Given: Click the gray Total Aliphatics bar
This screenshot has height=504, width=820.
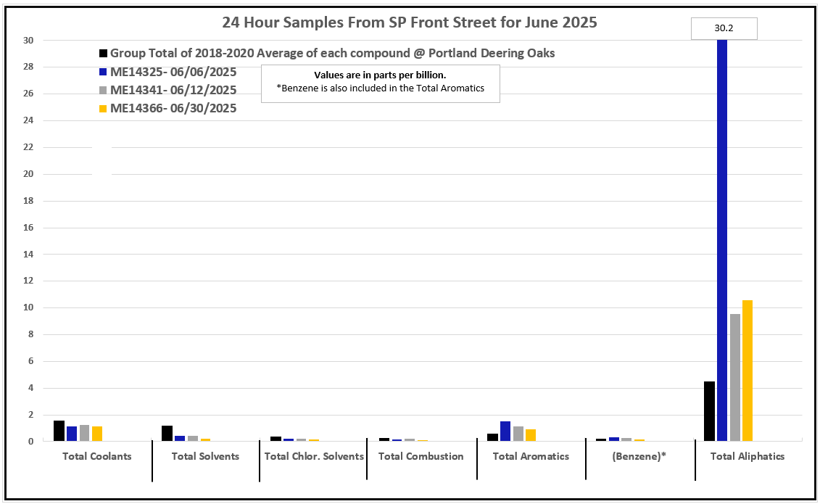Looking at the screenshot, I should [735, 377].
